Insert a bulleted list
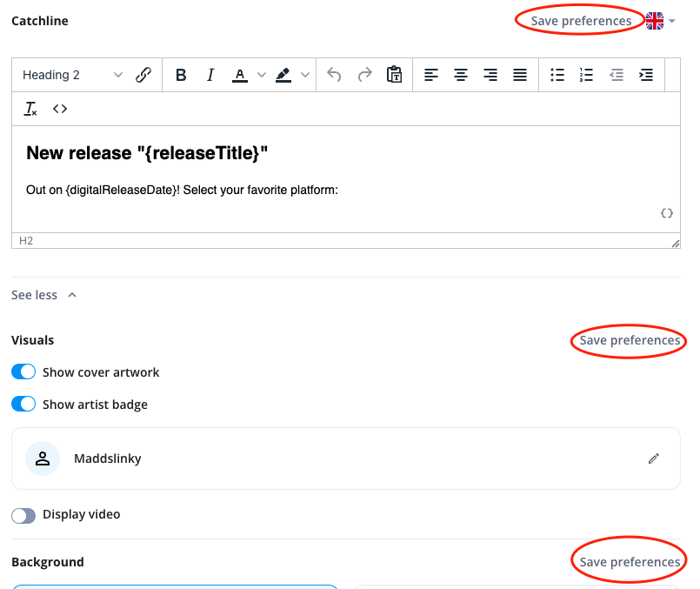The width and height of the screenshot is (700, 589). click(x=558, y=75)
